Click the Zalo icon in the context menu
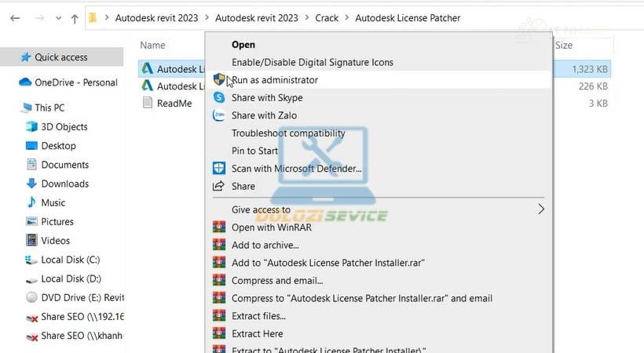This screenshot has height=353, width=644. point(219,115)
